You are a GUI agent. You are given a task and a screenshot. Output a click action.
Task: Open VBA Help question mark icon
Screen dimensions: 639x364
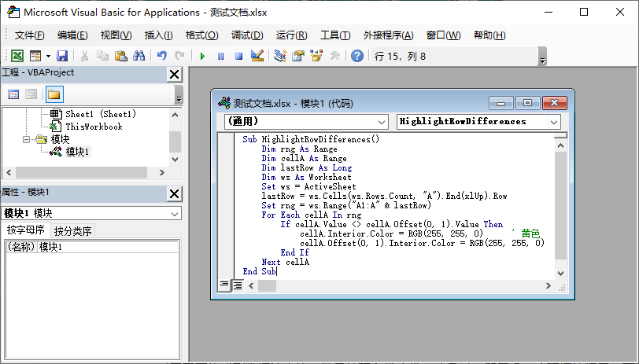(x=357, y=56)
